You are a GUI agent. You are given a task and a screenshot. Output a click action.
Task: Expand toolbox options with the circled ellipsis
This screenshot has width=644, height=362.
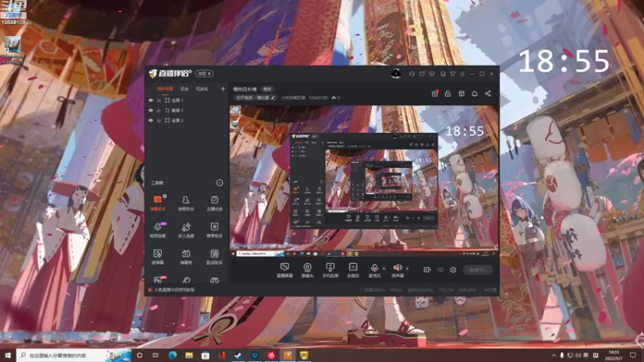coord(220,183)
